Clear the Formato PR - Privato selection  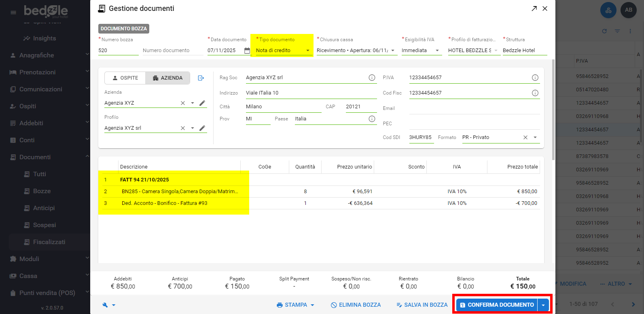[x=525, y=137]
